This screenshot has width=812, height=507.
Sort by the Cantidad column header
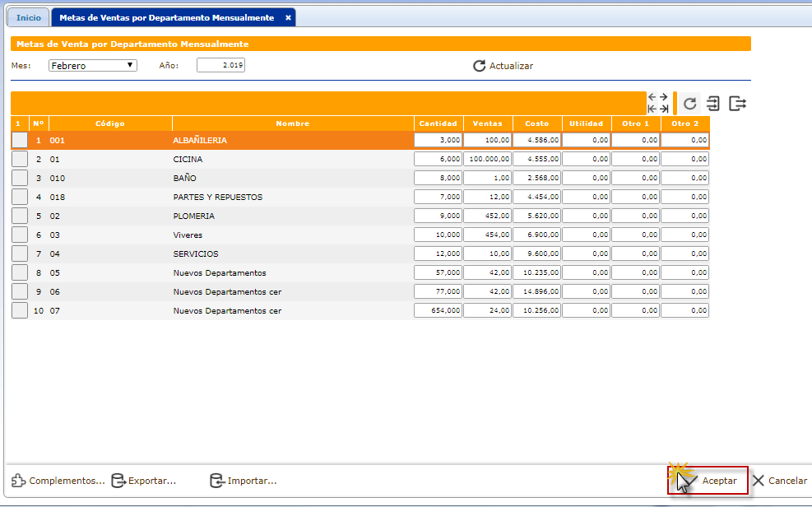[438, 123]
